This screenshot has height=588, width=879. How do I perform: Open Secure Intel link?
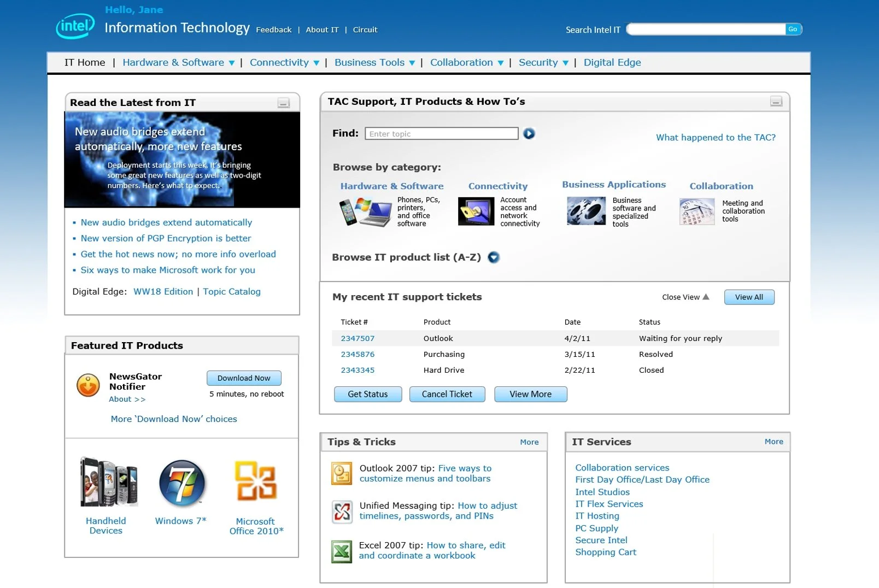pos(601,540)
